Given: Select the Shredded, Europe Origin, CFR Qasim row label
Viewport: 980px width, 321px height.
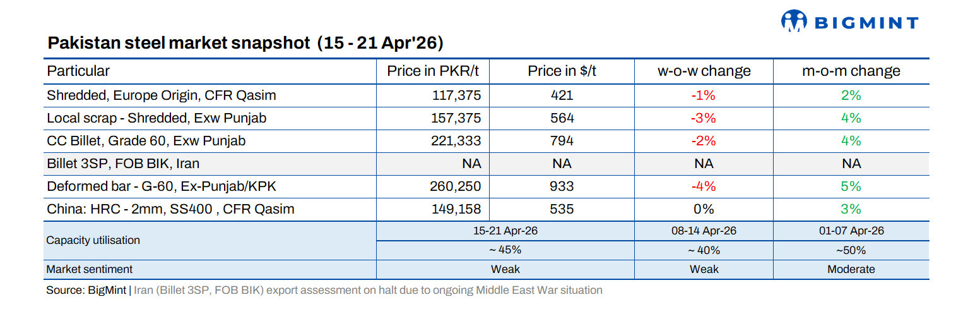Looking at the screenshot, I should coord(162,95).
